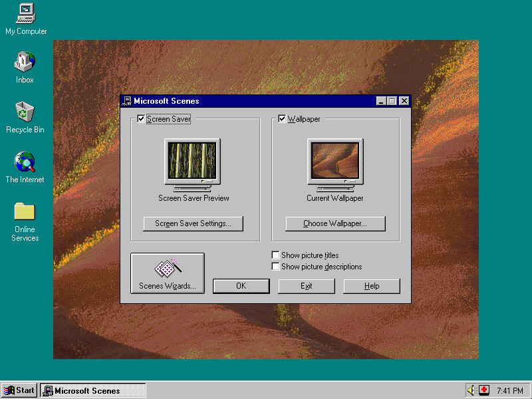Click the red cross tray icon

(484, 390)
